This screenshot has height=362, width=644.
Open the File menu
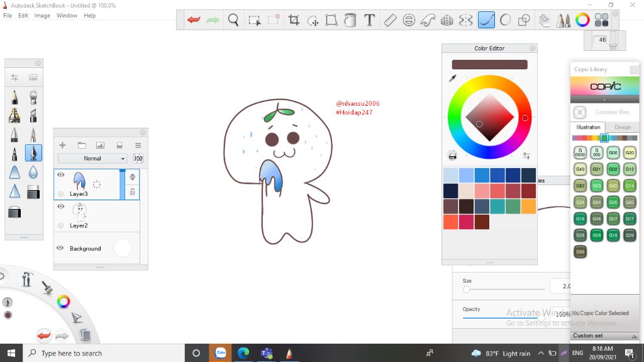(x=8, y=15)
